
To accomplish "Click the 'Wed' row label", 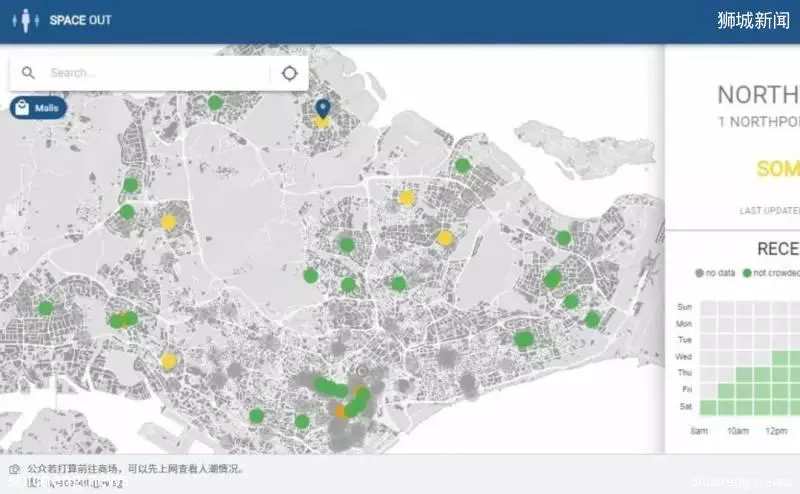I will tap(683, 357).
